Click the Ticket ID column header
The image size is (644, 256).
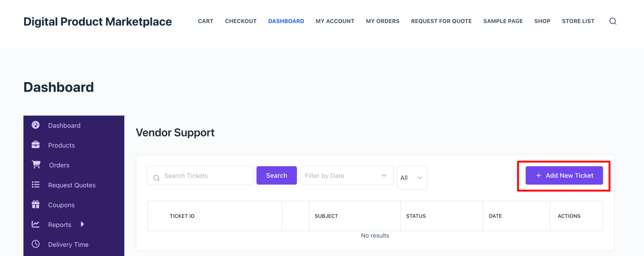182,216
